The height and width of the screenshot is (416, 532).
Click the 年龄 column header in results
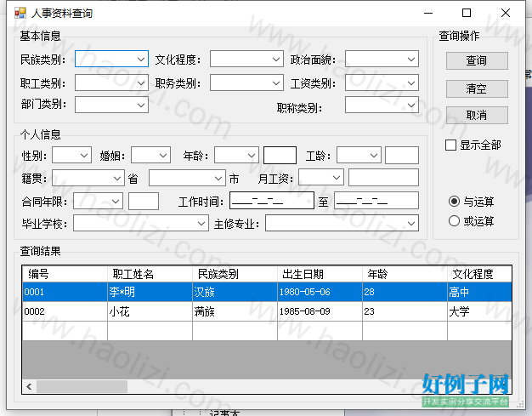point(405,274)
